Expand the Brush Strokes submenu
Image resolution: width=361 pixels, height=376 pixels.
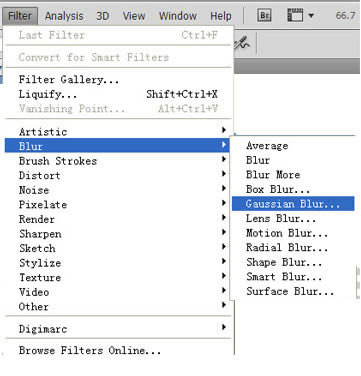point(117,161)
